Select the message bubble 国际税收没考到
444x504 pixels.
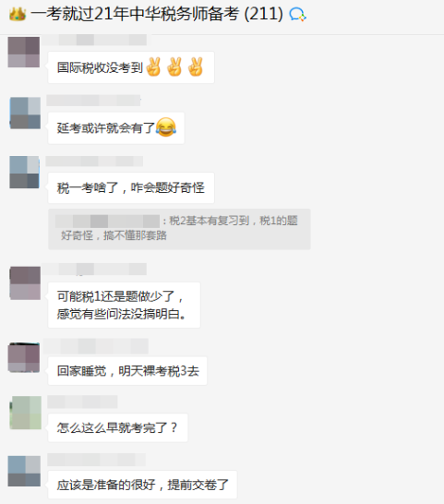point(131,67)
